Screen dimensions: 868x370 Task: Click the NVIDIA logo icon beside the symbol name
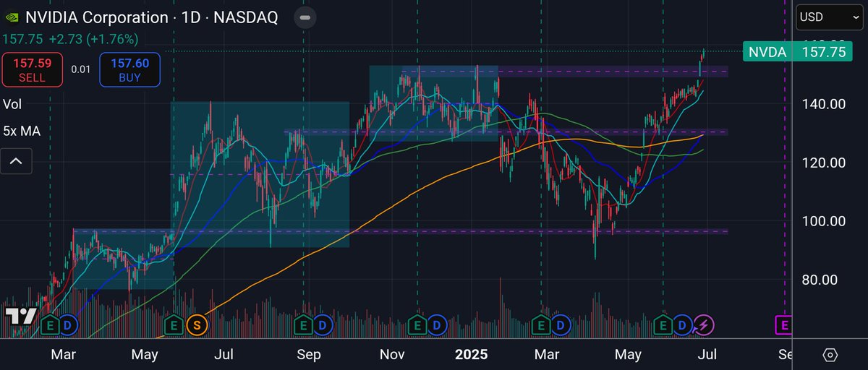tap(12, 17)
